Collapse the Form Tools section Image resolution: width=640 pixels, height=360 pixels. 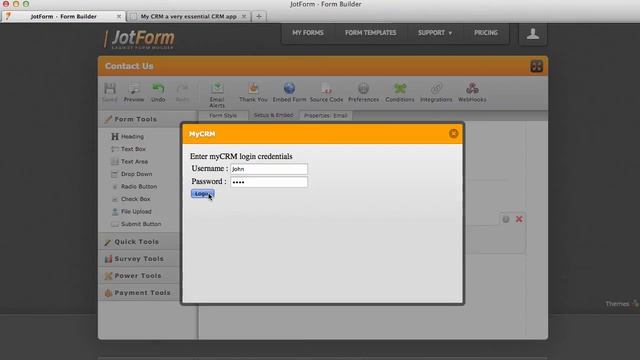click(139, 119)
